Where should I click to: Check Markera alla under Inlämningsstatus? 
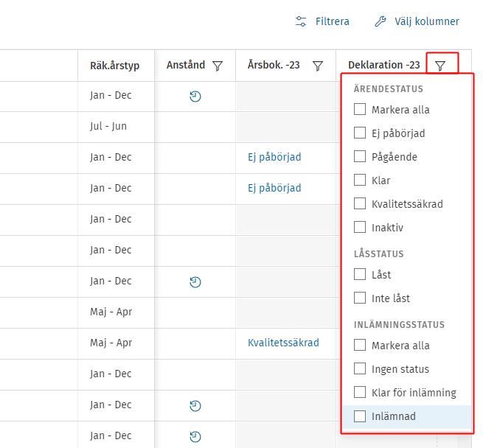(x=360, y=345)
